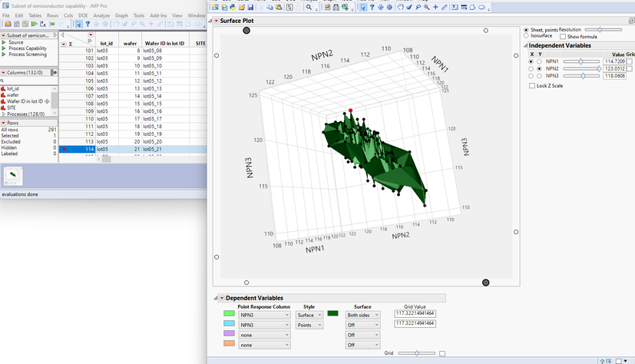The image size is (635, 364).
Task: Check the Lock Z Scale box
Action: [532, 86]
